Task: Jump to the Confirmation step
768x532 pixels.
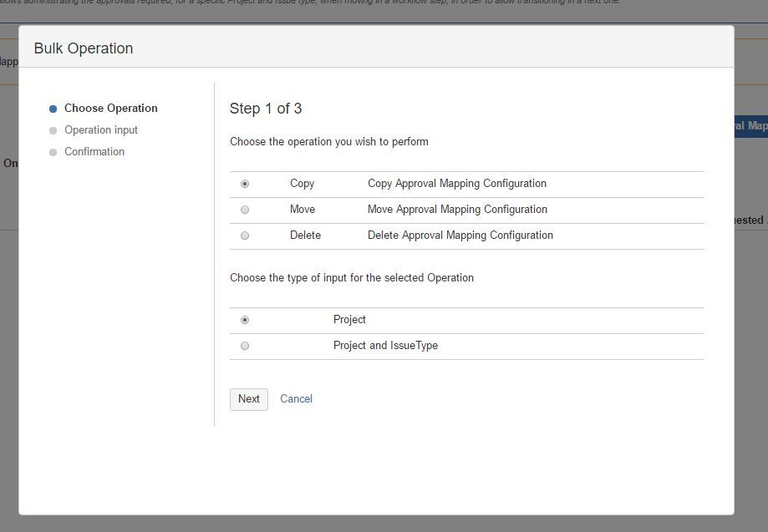Action: tap(94, 152)
